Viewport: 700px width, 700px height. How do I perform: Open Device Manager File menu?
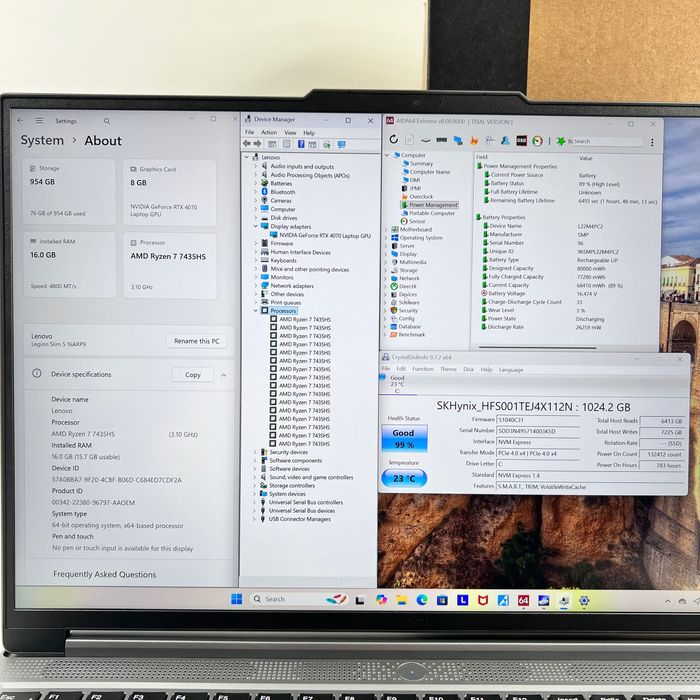tap(250, 132)
